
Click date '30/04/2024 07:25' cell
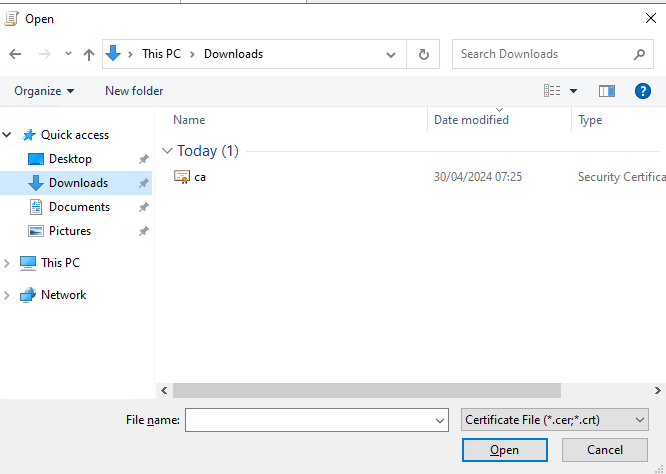[x=478, y=177]
